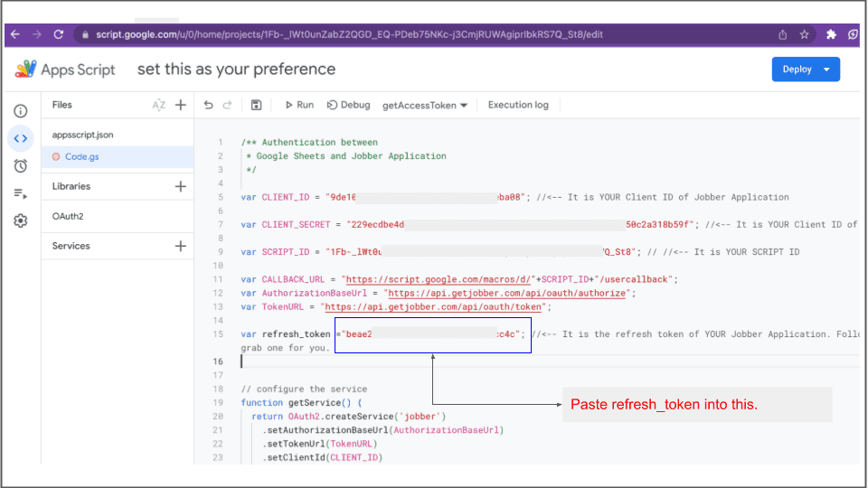Open Executions list icon in sidebar
The height and width of the screenshot is (488, 868).
pos(20,193)
